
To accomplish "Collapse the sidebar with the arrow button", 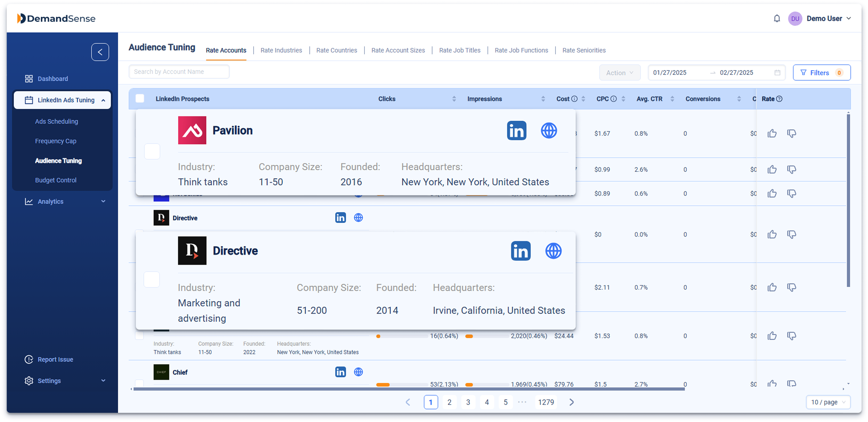I will click(x=100, y=52).
